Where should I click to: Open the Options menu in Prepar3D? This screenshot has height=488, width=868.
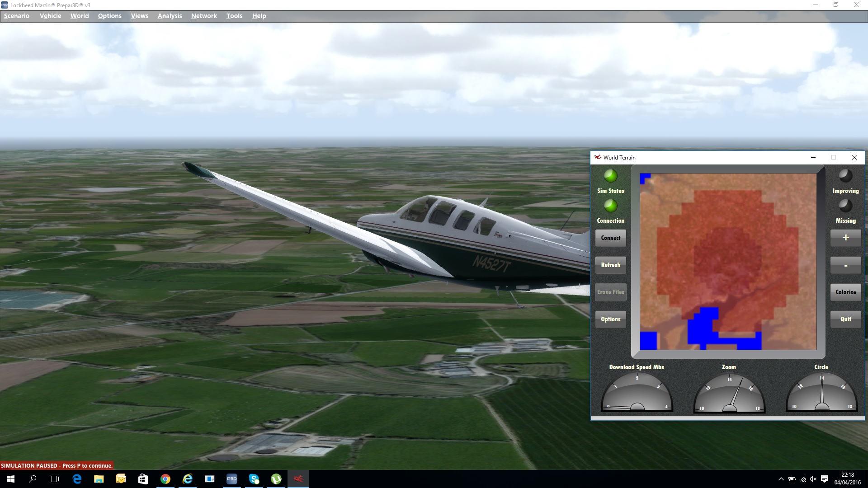110,16
